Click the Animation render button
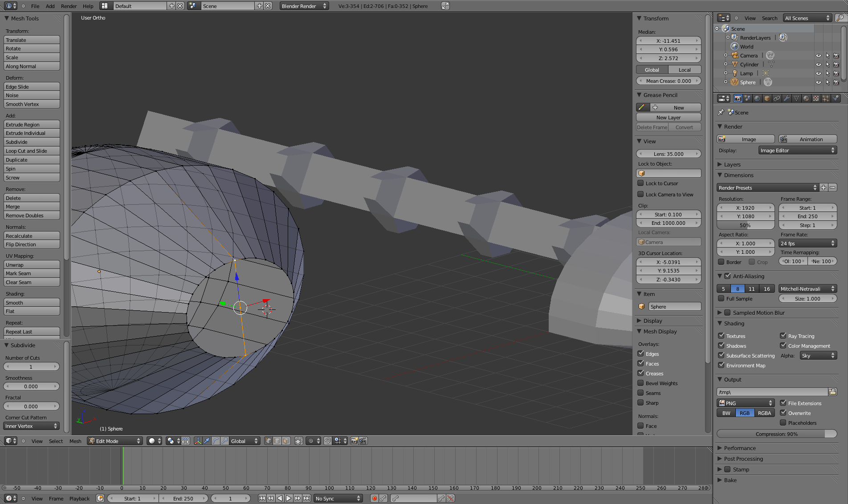Image resolution: width=848 pixels, height=504 pixels. pyautogui.click(x=807, y=139)
